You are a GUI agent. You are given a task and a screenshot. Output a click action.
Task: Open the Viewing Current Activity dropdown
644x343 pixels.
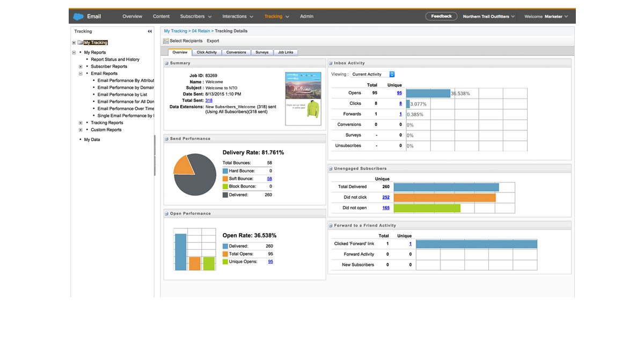pos(372,74)
